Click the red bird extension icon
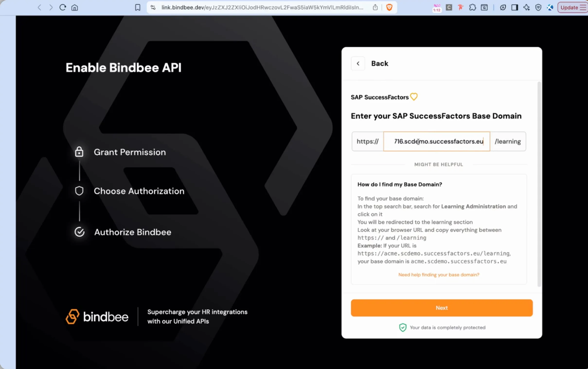This screenshot has height=369, width=588. coord(461,8)
